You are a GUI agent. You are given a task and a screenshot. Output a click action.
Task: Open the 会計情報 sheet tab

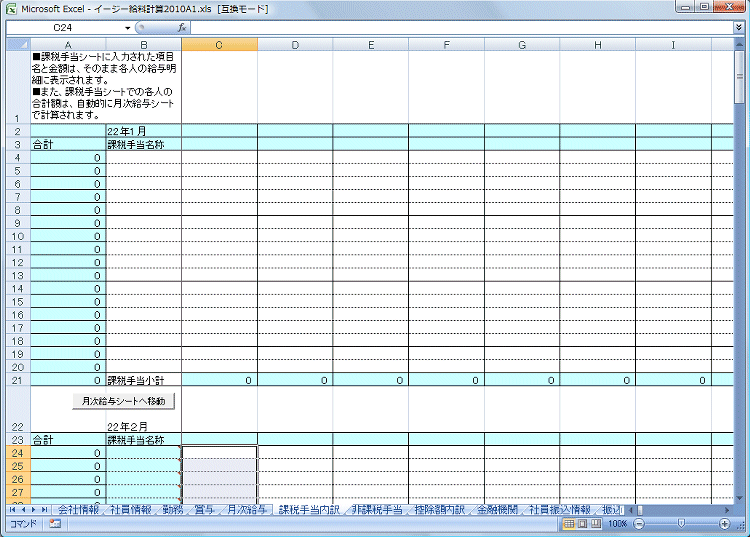[x=78, y=510]
